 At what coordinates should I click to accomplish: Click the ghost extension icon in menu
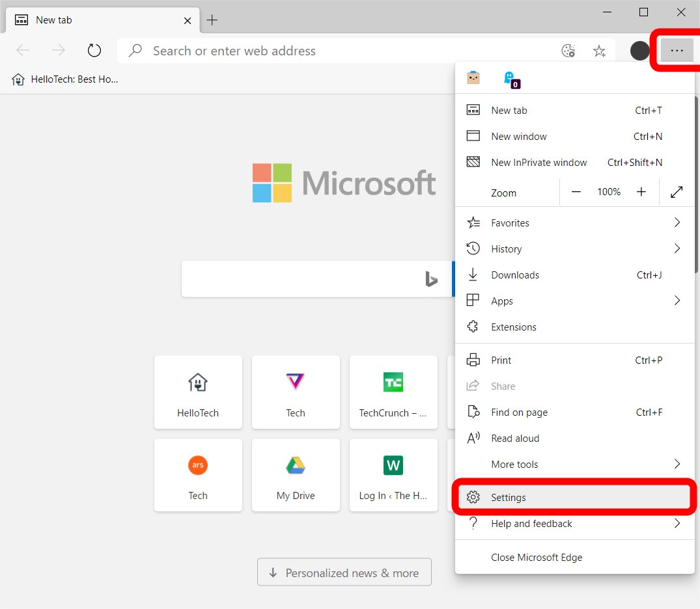[x=509, y=78]
